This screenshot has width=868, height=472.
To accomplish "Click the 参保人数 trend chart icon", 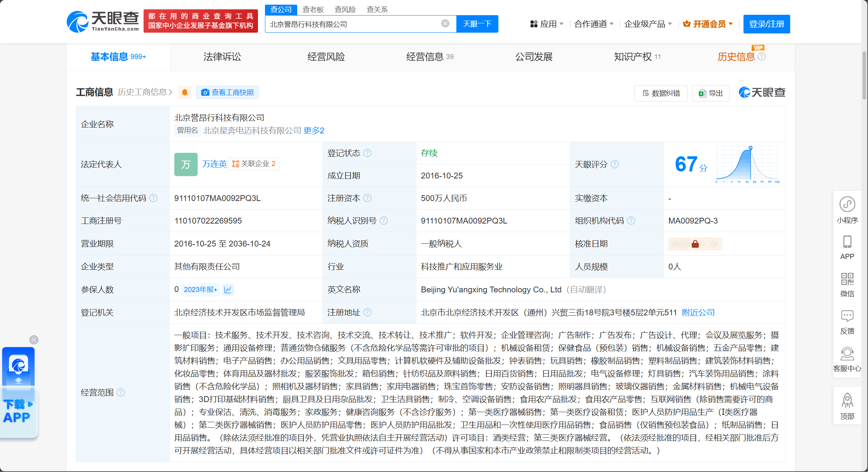I will pos(228,290).
